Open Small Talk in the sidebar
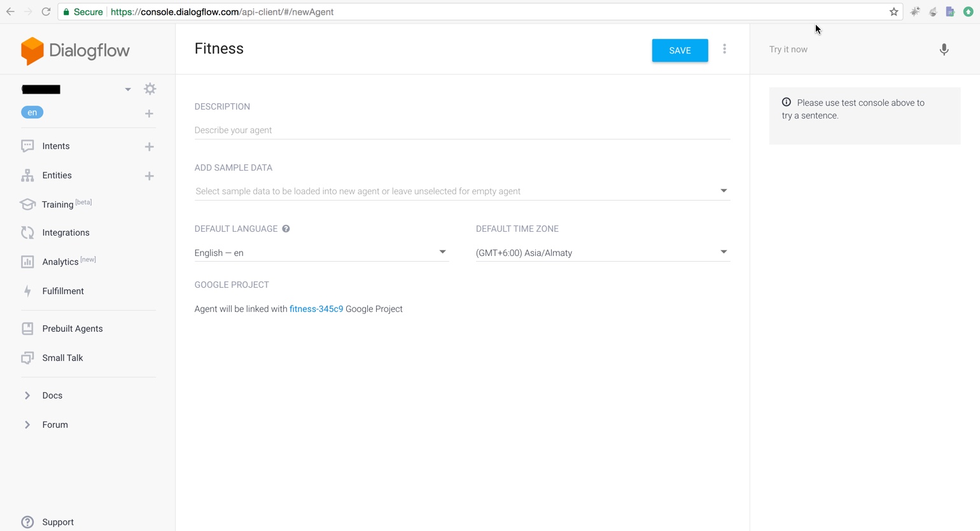The height and width of the screenshot is (531, 980). (62, 358)
